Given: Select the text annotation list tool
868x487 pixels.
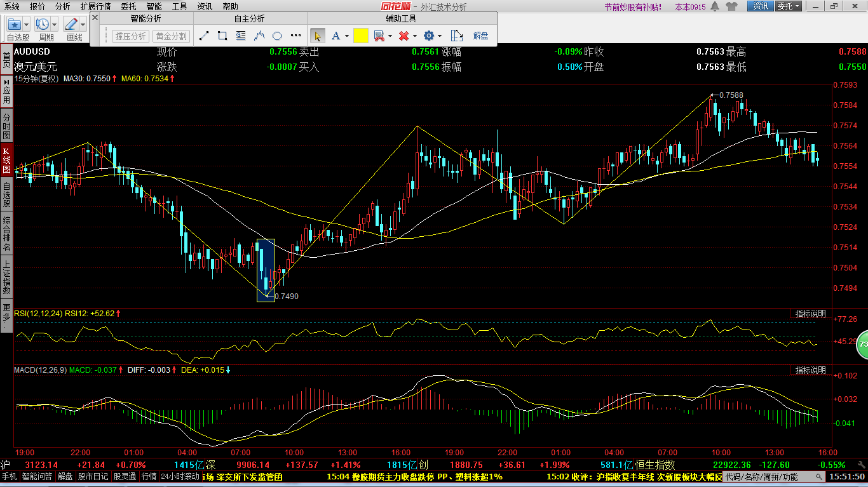Looking at the screenshot, I should tap(241, 36).
